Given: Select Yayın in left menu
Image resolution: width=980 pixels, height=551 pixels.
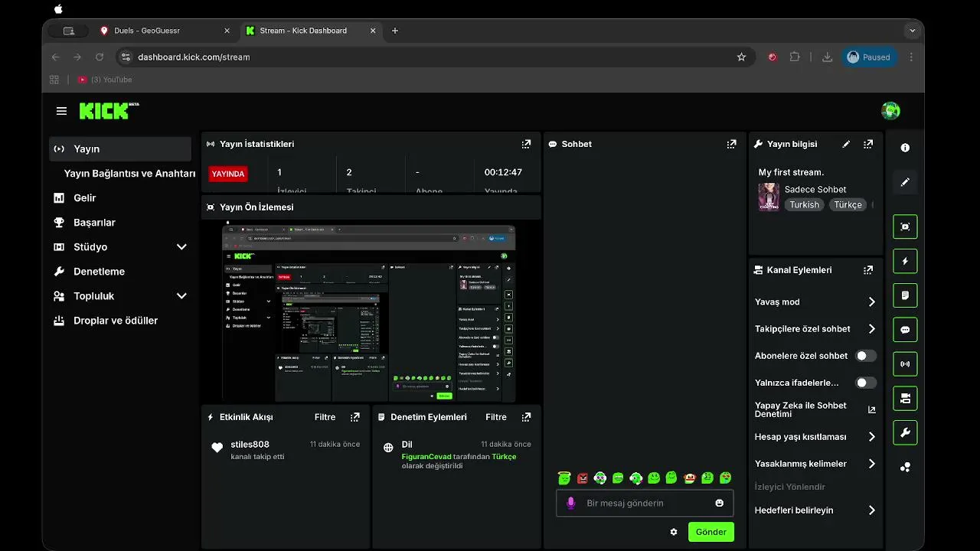Looking at the screenshot, I should click(x=120, y=149).
